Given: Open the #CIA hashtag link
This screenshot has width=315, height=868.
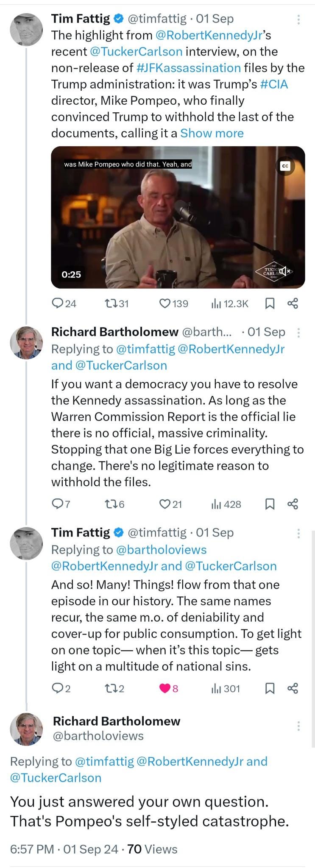Looking at the screenshot, I should (274, 84).
